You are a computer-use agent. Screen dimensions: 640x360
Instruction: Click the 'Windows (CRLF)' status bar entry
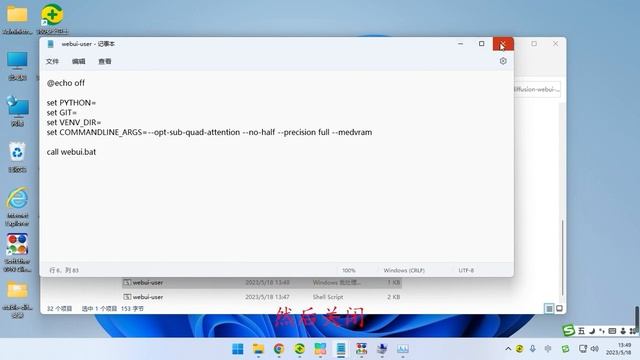[x=404, y=270]
